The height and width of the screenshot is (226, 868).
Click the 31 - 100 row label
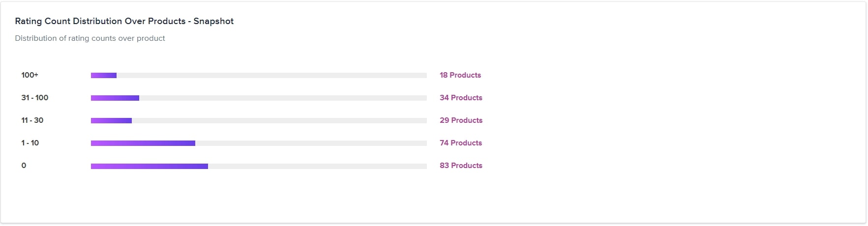click(x=35, y=98)
